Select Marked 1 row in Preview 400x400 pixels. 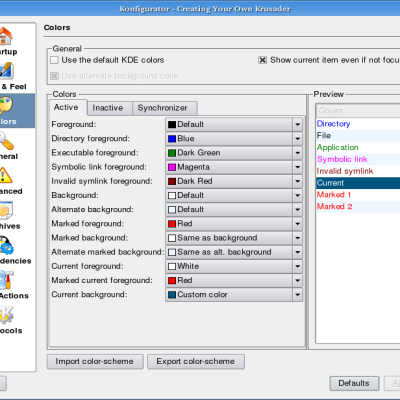coord(358,195)
